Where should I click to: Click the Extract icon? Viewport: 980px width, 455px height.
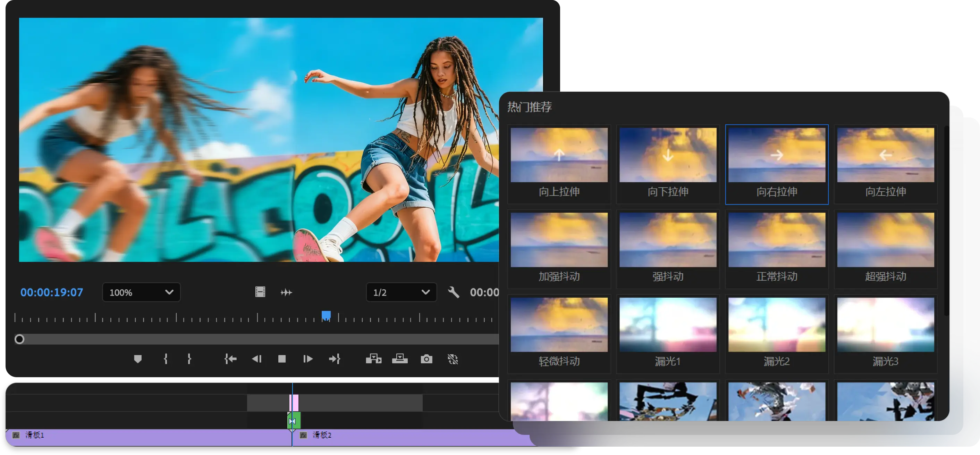click(x=400, y=359)
